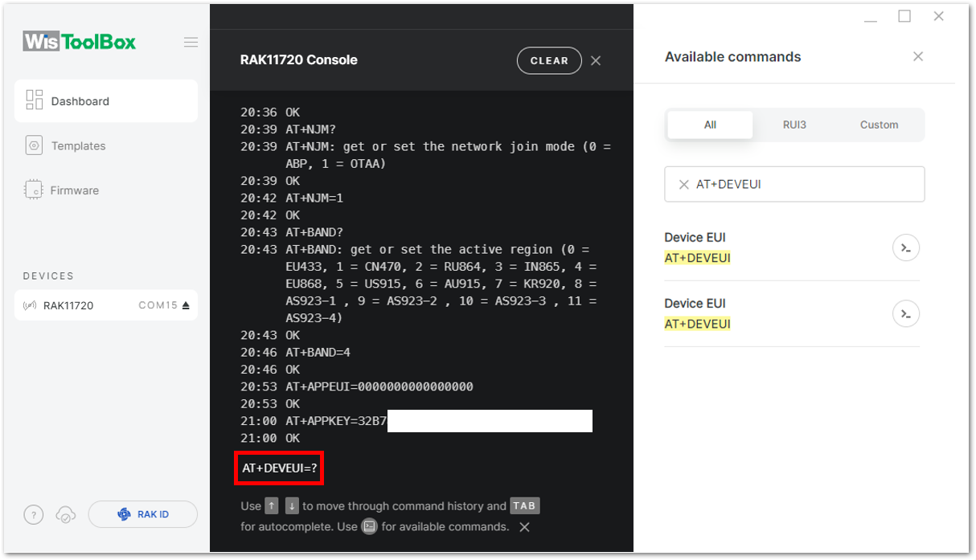Click the cloud status icon in the sidebar
Viewport: 976px width, 560px height.
tap(65, 515)
